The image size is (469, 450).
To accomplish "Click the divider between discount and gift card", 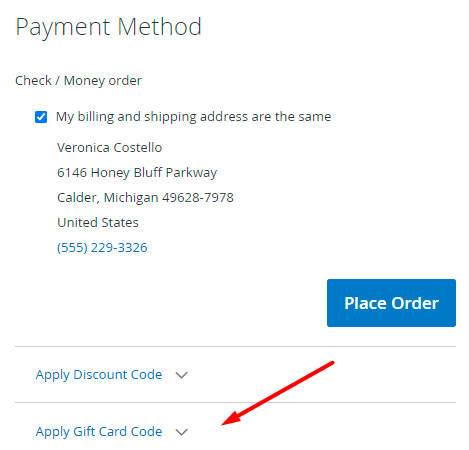I will (235, 402).
